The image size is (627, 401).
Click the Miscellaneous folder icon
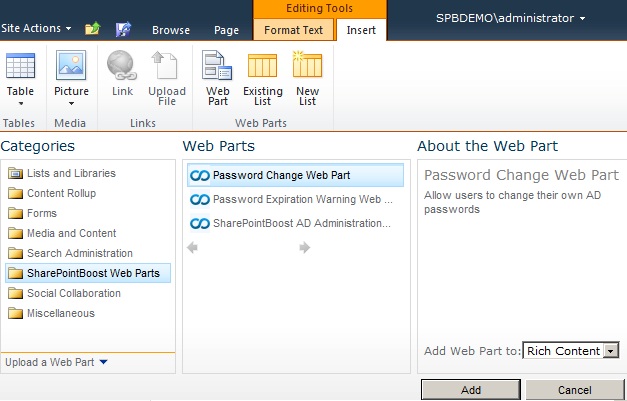click(16, 313)
